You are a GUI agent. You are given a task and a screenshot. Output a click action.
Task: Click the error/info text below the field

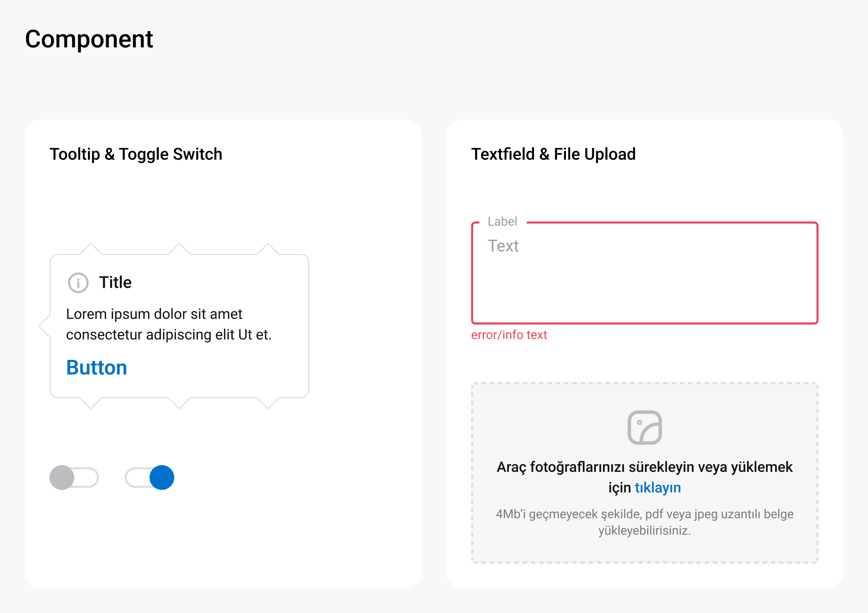tap(509, 335)
